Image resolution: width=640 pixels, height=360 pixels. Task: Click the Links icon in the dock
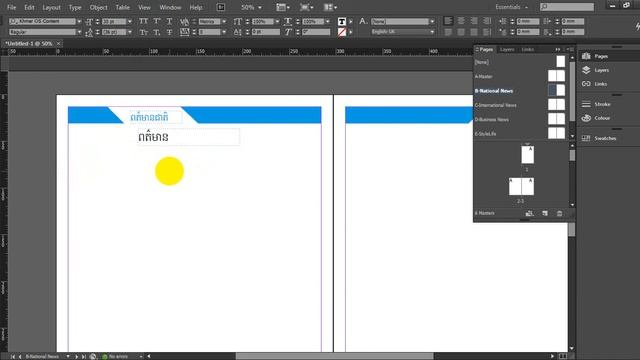coord(586,84)
